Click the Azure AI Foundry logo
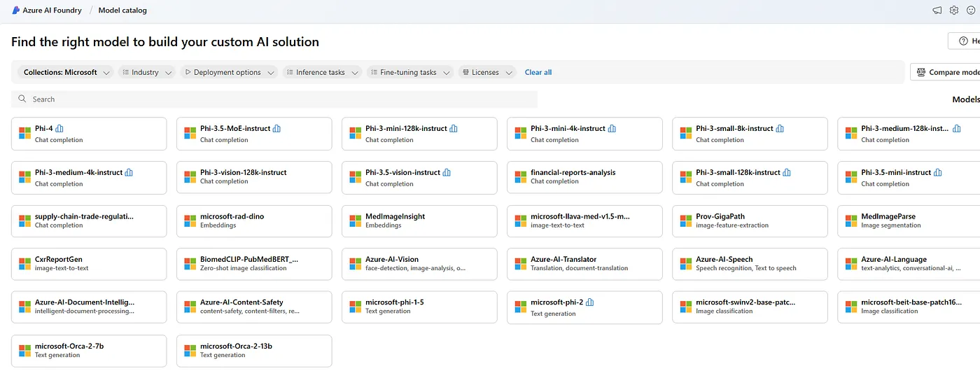The height and width of the screenshot is (371, 980). pyautogui.click(x=16, y=10)
